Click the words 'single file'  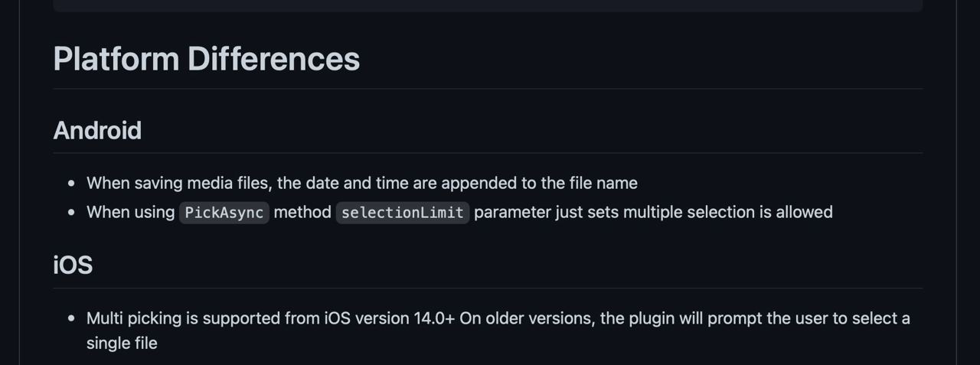click(122, 343)
